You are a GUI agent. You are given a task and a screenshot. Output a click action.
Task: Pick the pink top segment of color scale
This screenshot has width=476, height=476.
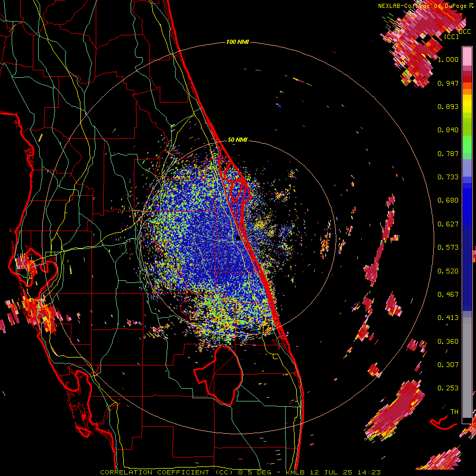467,56
